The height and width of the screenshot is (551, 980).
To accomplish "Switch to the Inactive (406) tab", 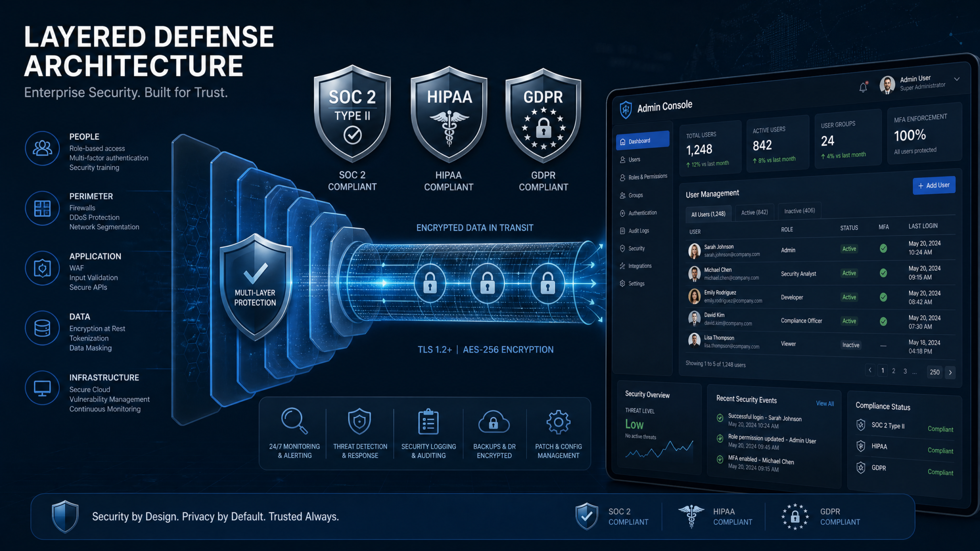I will tap(799, 211).
